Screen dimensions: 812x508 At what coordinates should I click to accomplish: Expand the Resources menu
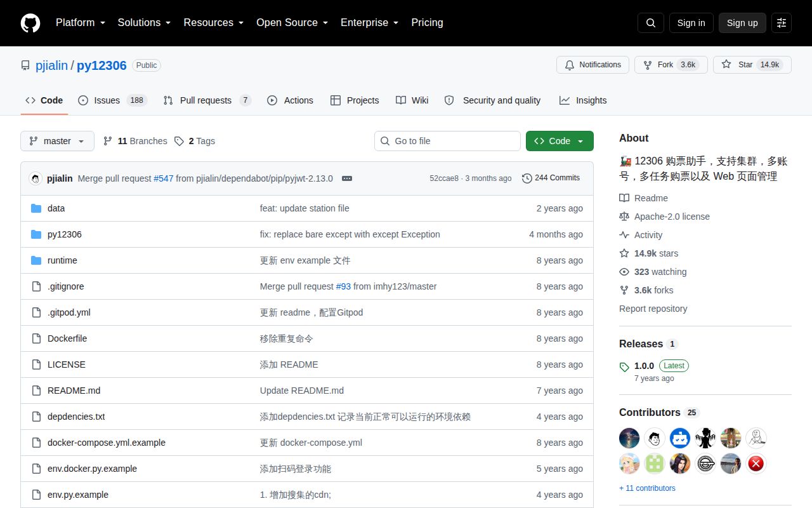(214, 23)
